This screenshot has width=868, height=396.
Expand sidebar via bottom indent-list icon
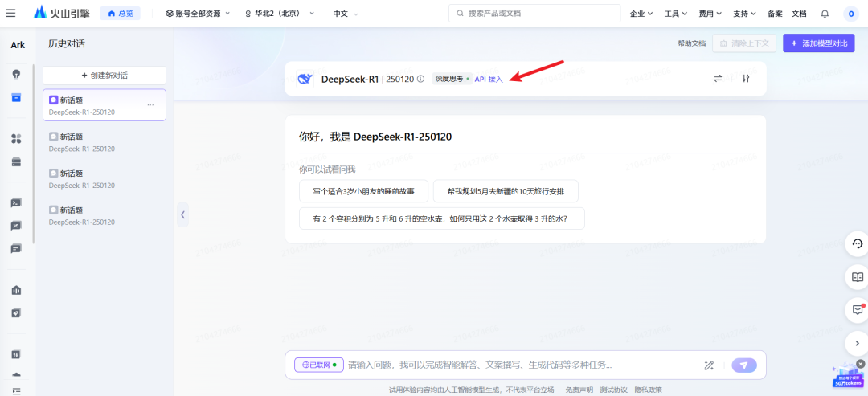pyautogui.click(x=17, y=391)
